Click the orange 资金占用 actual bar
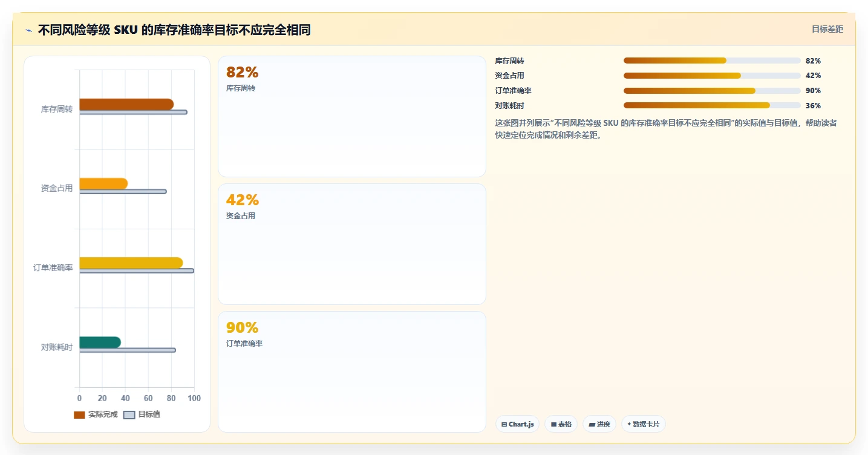 click(x=103, y=183)
